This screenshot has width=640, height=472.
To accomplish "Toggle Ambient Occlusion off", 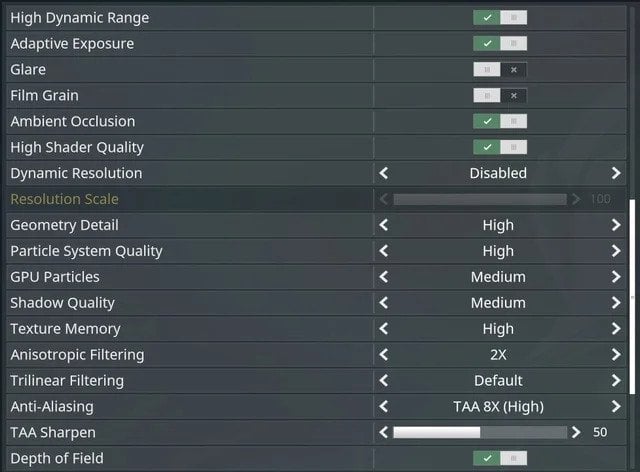I will click(499, 121).
